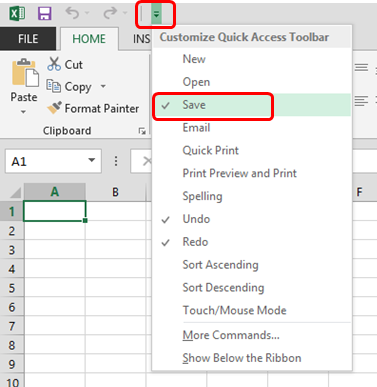Open the Clipboard dialog launcher
The height and width of the screenshot is (387, 377).
tap(142, 131)
